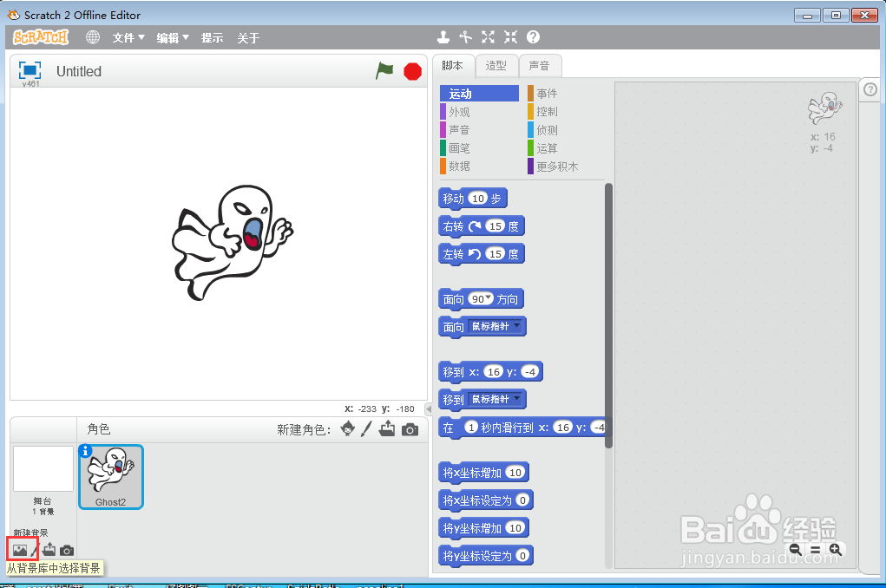The width and height of the screenshot is (886, 588).
Task: Take new backdrop from camera icon
Action: tap(67, 550)
